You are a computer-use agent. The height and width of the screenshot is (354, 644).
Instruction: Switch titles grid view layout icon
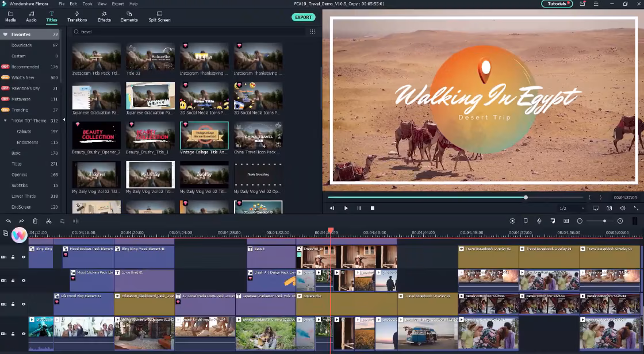coord(313,32)
